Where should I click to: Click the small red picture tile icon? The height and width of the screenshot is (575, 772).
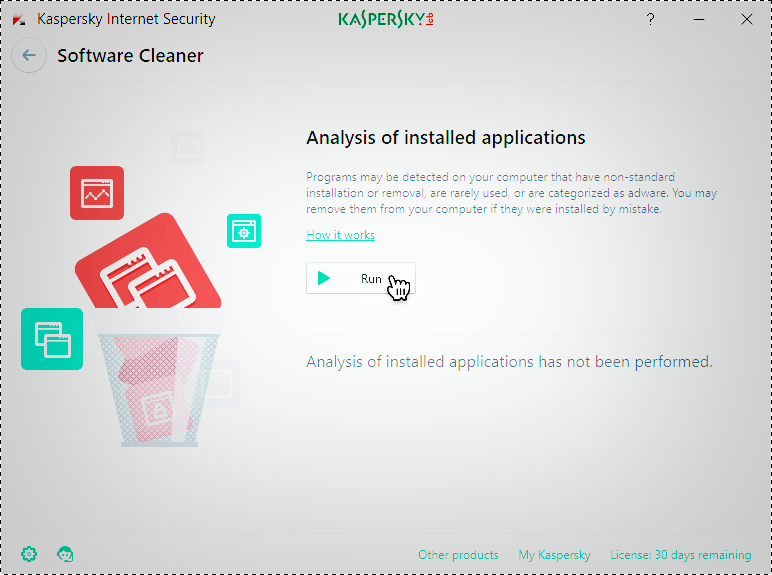(x=97, y=193)
